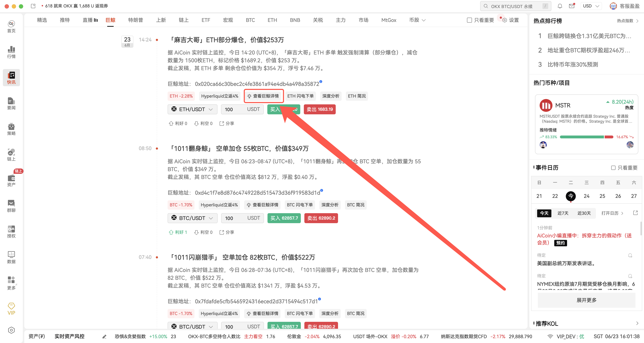644x343 pixels.
Task: Switch to the 推特 tab
Action: click(64, 20)
